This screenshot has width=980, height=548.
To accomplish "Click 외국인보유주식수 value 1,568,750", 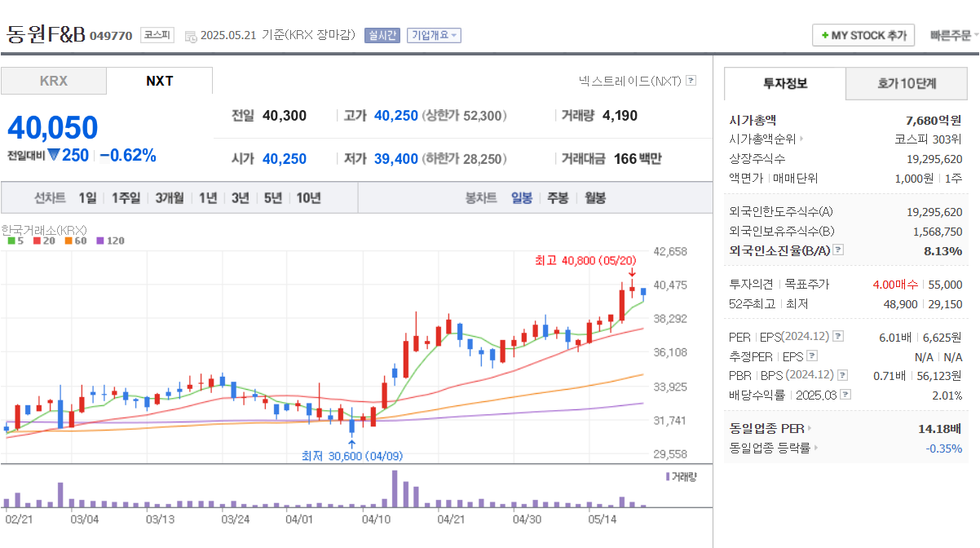I will [x=938, y=232].
